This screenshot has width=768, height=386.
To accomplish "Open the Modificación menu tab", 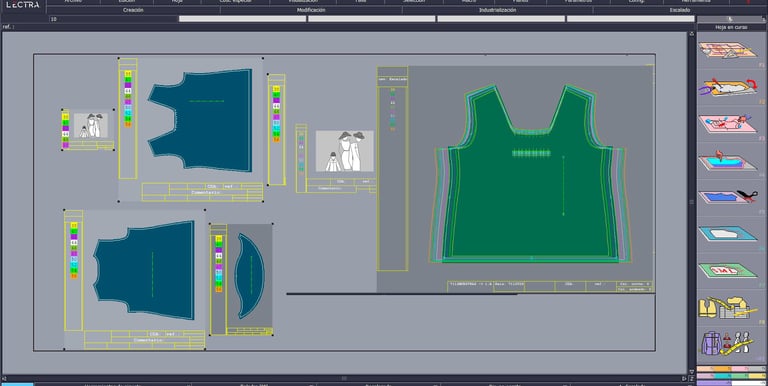I will pos(311,10).
